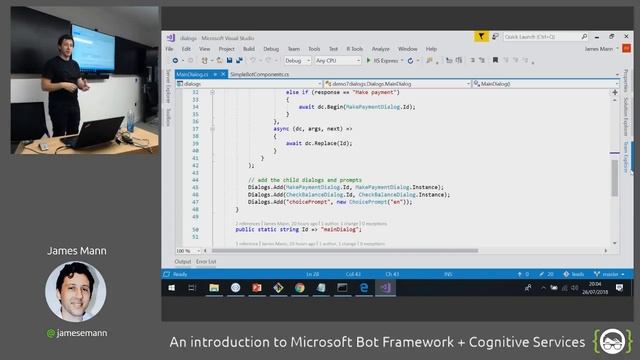This screenshot has height=360, width=640.
Task: Click the CodeLens references link above line 50
Action: coord(247,224)
